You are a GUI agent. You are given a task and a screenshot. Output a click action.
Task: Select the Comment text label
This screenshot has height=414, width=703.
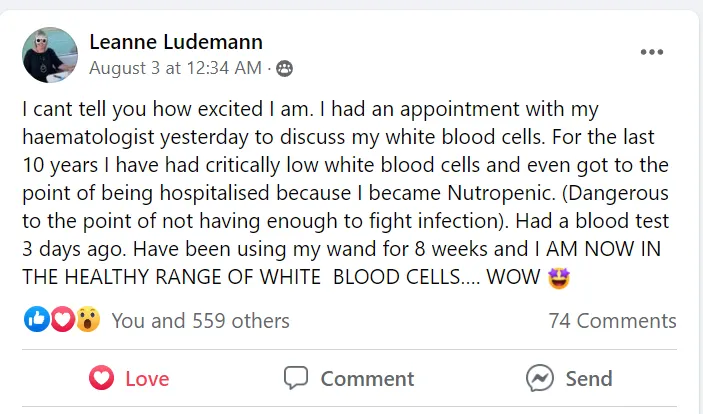(367, 379)
